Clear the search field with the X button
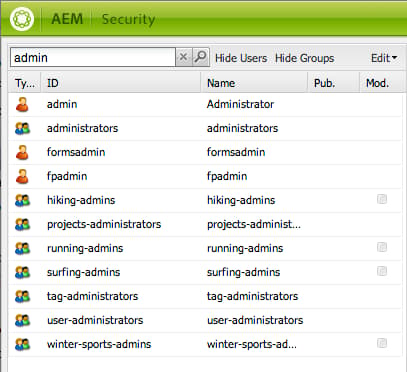The image size is (407, 372). tap(183, 57)
